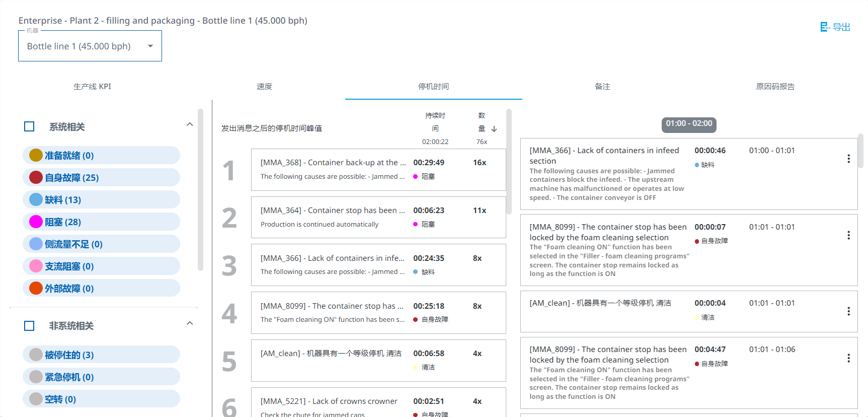
Task: Click the magenta 阻塞 (28) color swatch
Action: tap(36, 222)
